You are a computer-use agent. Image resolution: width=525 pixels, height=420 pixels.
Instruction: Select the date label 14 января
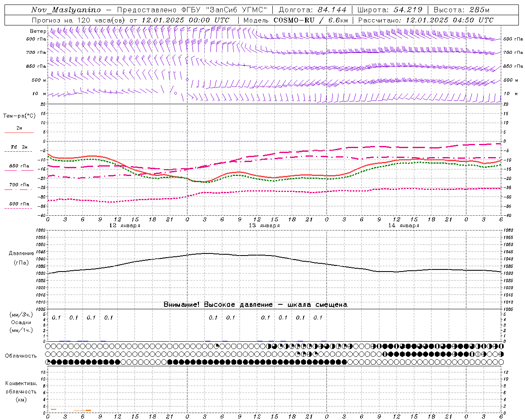coord(404,226)
